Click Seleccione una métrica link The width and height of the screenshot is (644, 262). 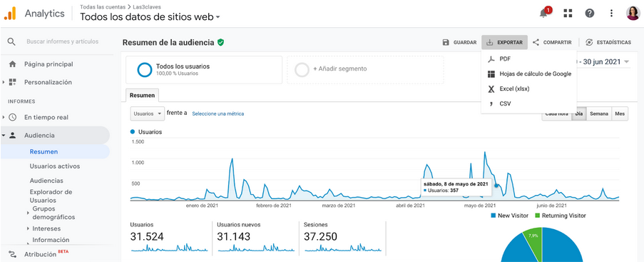point(218,114)
